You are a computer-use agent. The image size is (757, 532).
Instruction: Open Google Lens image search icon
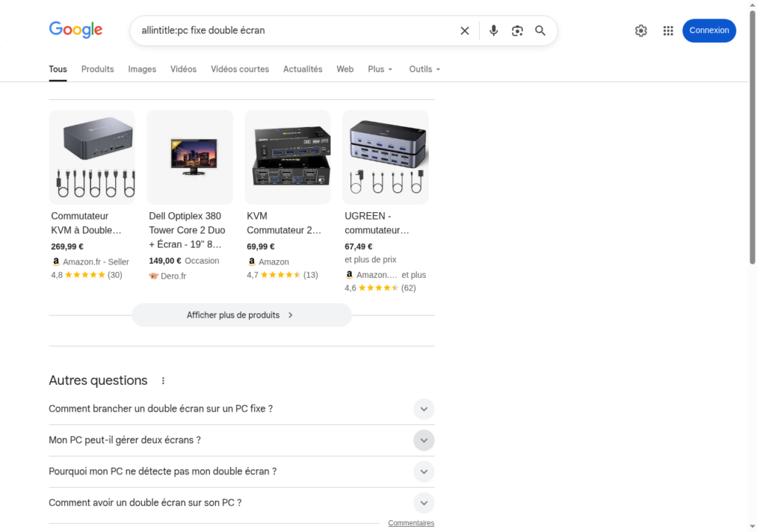(x=517, y=30)
